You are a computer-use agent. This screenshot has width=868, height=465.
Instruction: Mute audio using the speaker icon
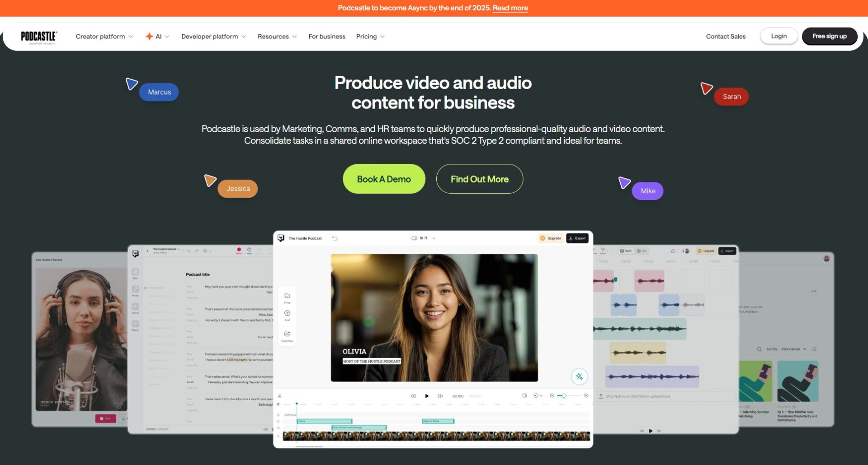(524, 396)
